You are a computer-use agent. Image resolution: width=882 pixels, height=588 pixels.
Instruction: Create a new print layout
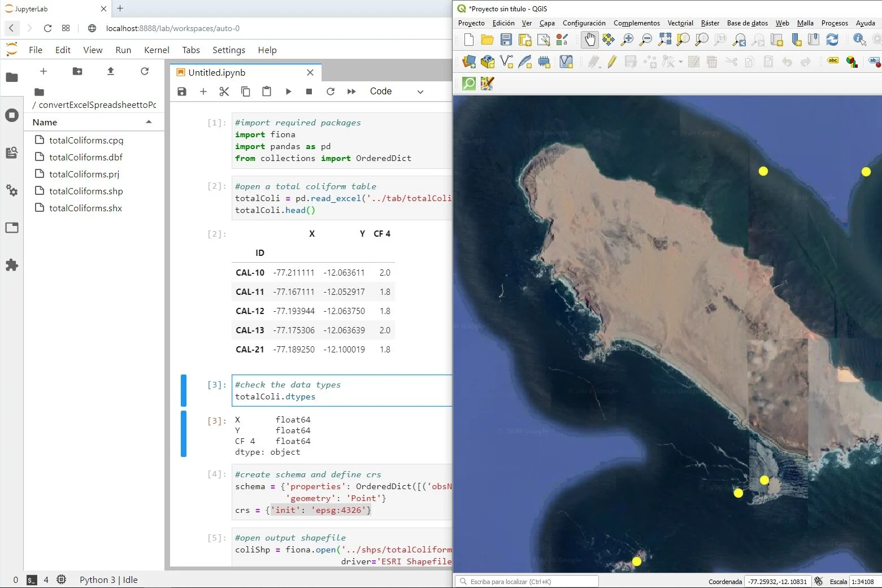click(525, 40)
